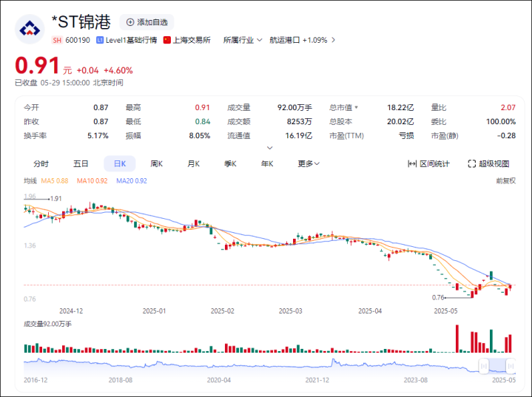Click the 2020-04 label on overview timeline

tap(218, 380)
